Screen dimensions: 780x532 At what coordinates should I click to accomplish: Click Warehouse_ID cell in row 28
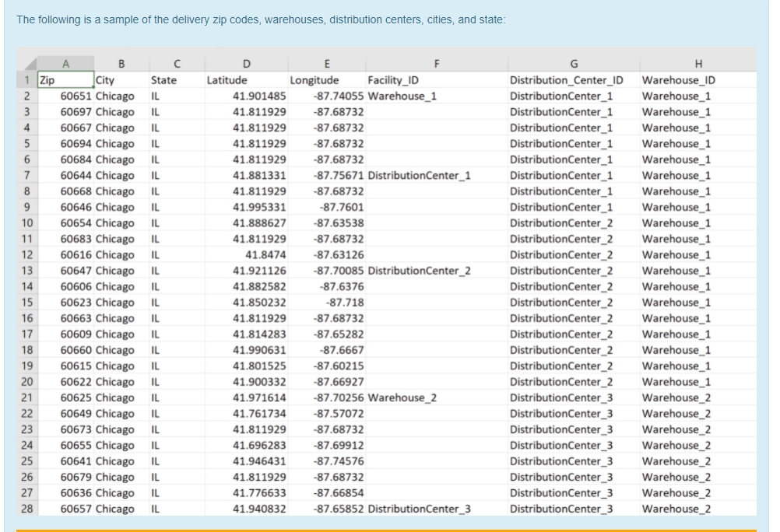coord(698,509)
